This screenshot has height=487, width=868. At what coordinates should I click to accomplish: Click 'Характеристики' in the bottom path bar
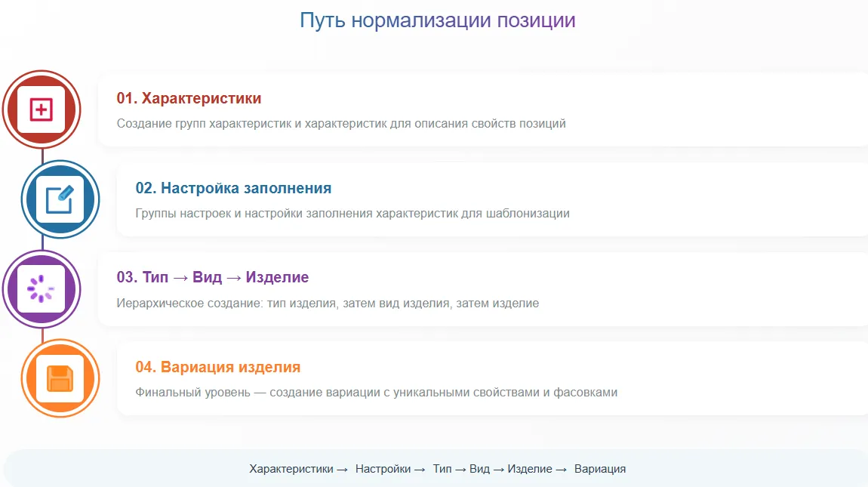point(291,470)
